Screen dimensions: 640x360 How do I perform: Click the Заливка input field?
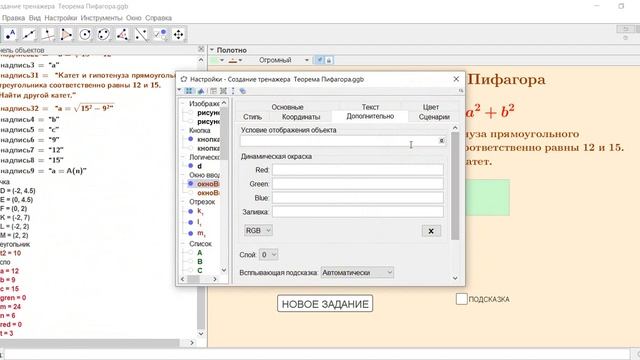(358, 211)
